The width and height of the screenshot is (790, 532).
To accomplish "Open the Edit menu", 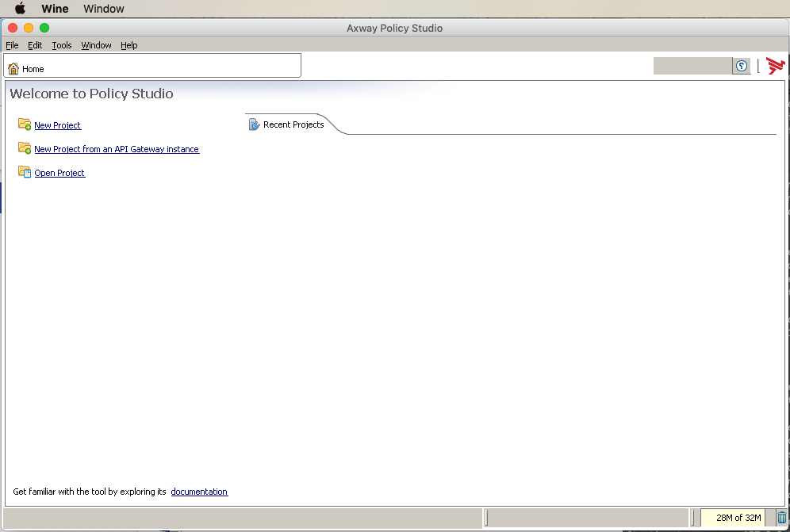I will pyautogui.click(x=35, y=45).
